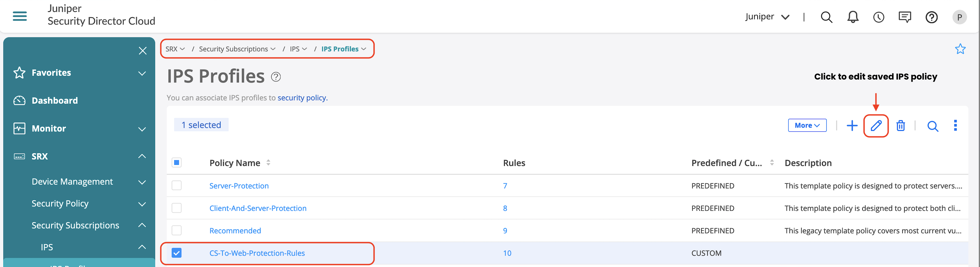Open the notifications bell
Screen dimensions: 980x267
point(852,17)
